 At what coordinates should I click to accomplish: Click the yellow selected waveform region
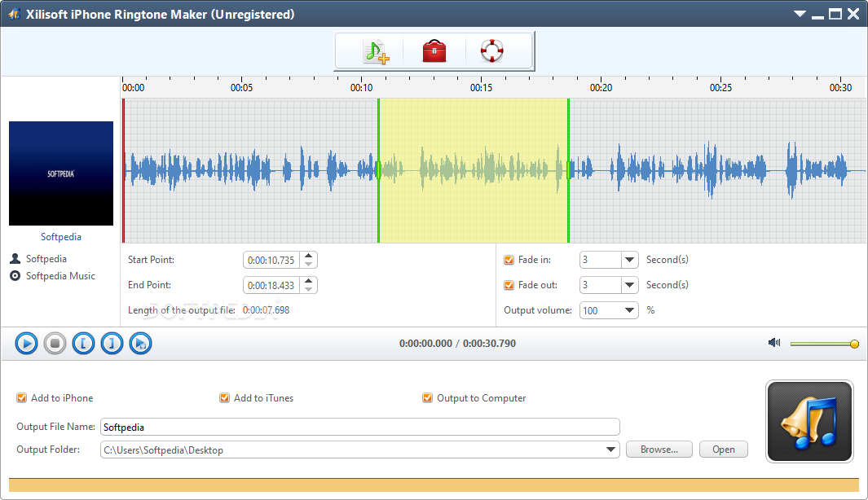tap(474, 170)
